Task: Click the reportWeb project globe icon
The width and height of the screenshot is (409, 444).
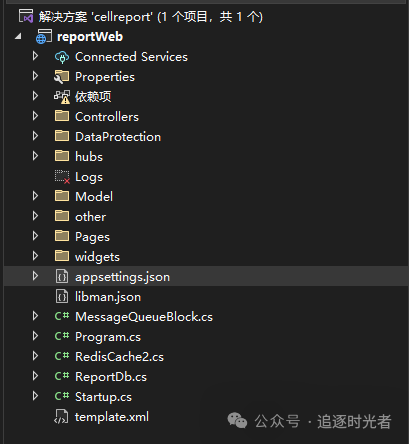Action: point(44,37)
